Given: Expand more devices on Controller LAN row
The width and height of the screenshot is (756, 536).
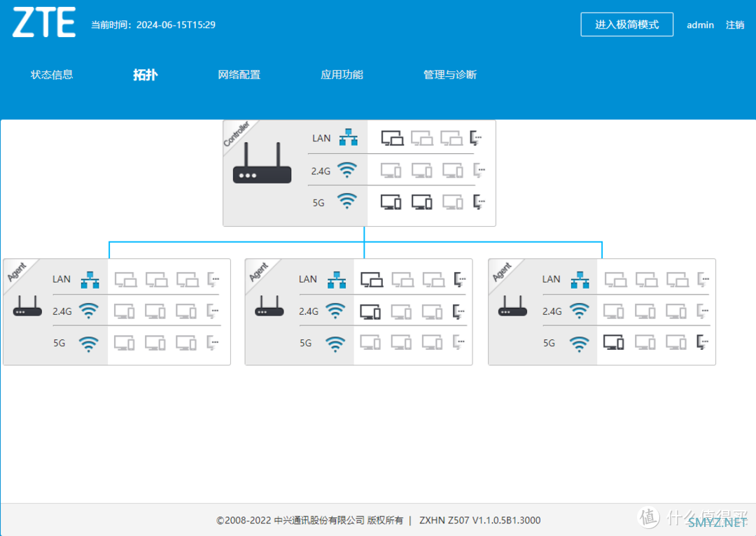Looking at the screenshot, I should (477, 138).
